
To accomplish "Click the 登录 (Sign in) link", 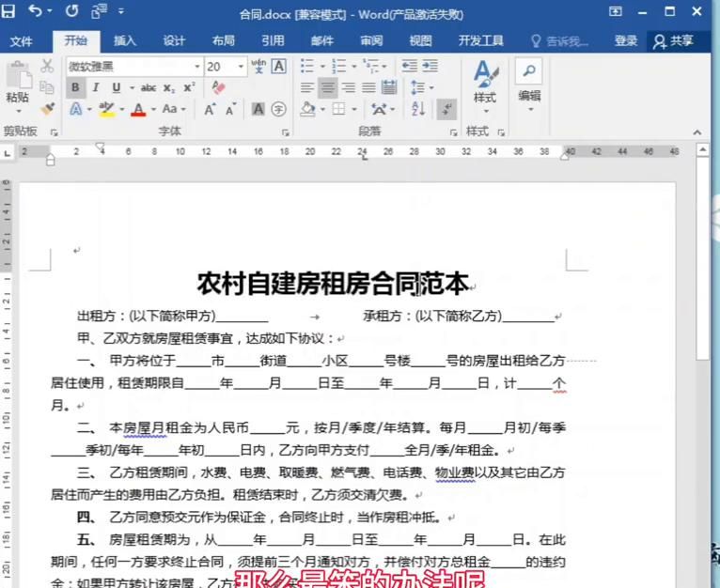I will (626, 40).
